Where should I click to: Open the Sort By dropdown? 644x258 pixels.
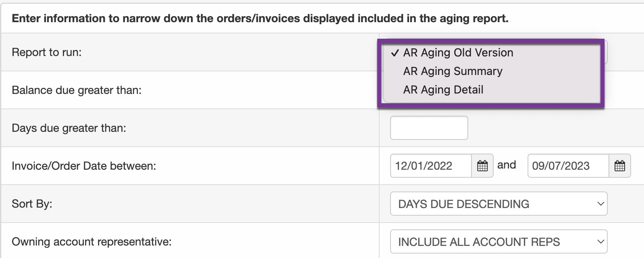coord(499,204)
